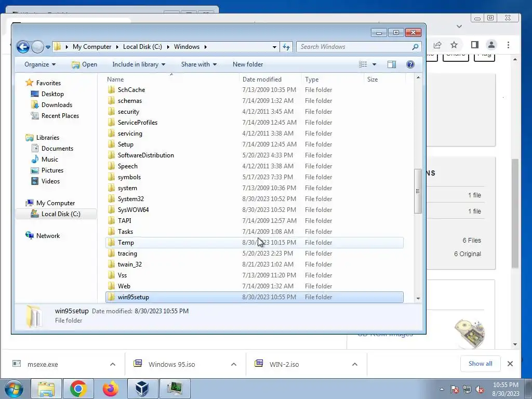532x399 pixels.
Task: Select Local Disk (C:) in navigation pane
Action: coord(61,214)
